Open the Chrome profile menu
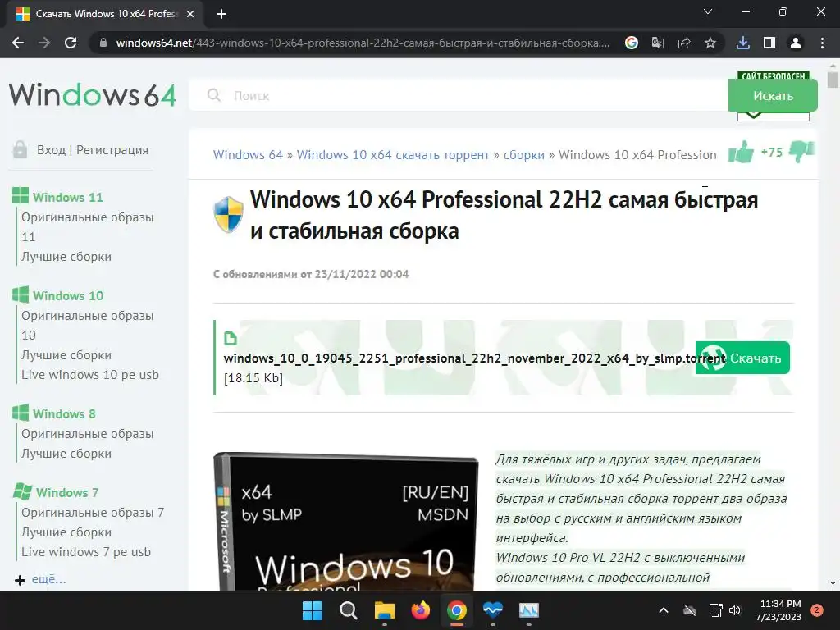The image size is (840, 630). pos(796,43)
